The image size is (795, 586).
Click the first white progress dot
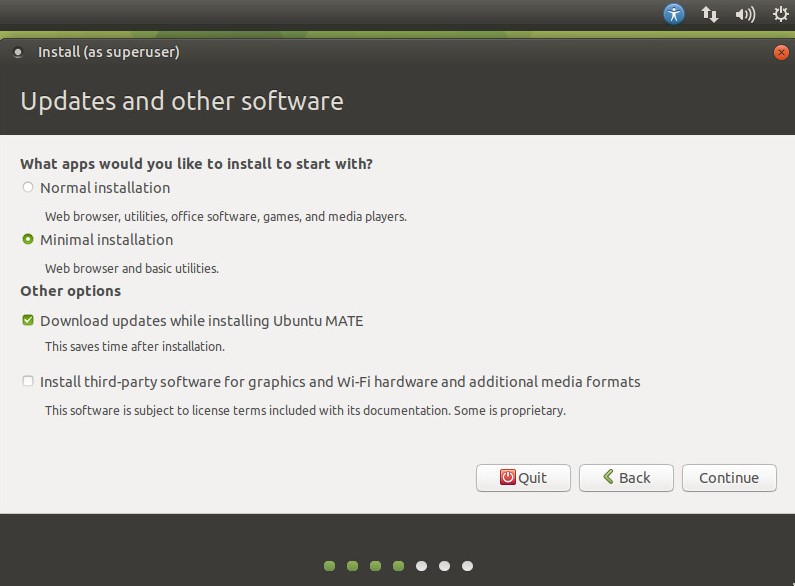[421, 566]
